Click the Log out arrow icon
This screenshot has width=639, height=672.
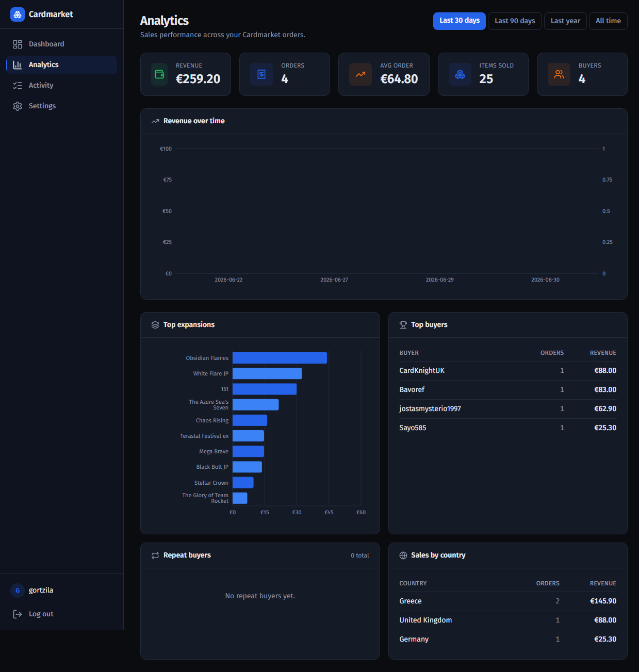18,614
